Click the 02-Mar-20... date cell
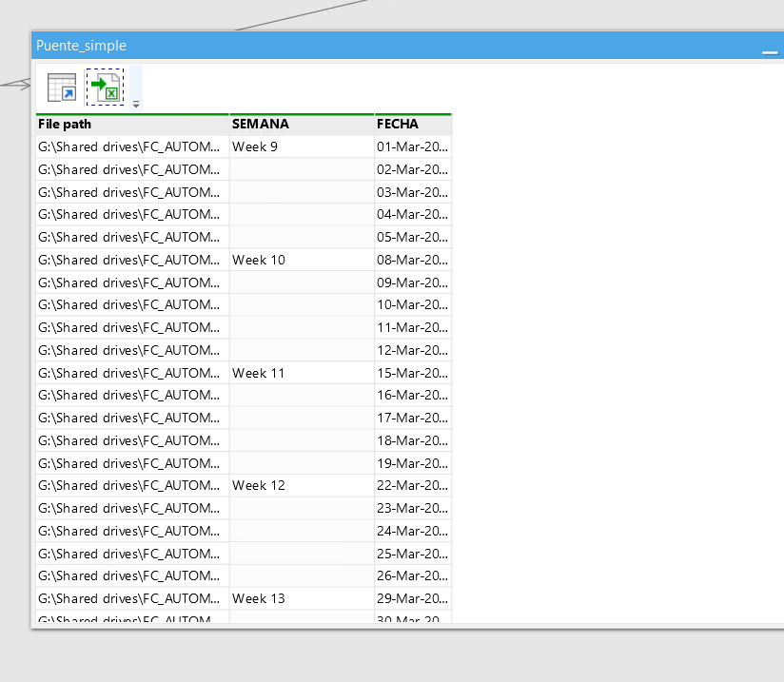Screen dimensions: 784x682 click(x=413, y=169)
